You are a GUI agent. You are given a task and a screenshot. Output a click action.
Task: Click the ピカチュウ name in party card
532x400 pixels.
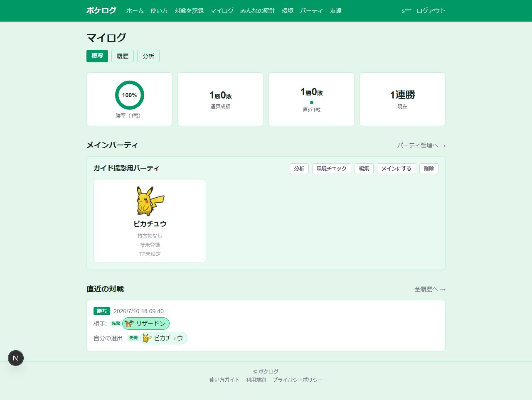point(150,224)
